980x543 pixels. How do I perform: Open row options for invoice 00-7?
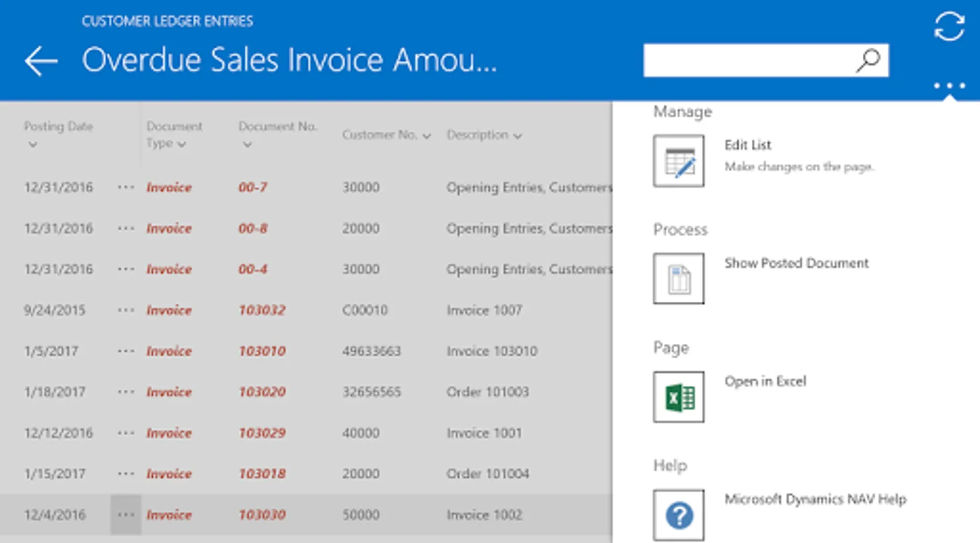pyautogui.click(x=126, y=187)
